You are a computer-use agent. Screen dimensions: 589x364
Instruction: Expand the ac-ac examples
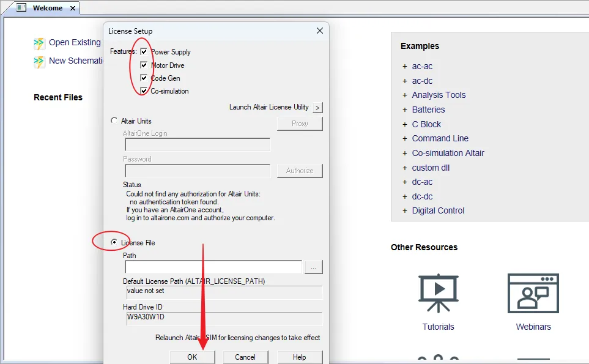pyautogui.click(x=404, y=67)
